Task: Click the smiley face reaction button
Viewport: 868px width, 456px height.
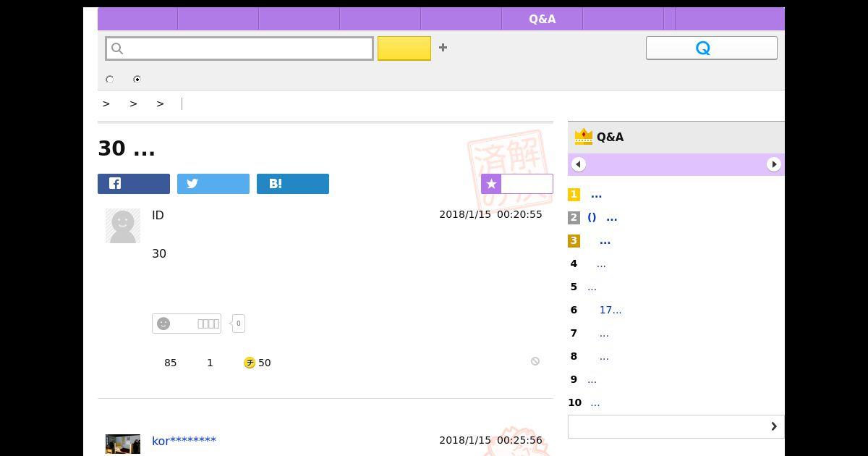Action: (x=187, y=324)
